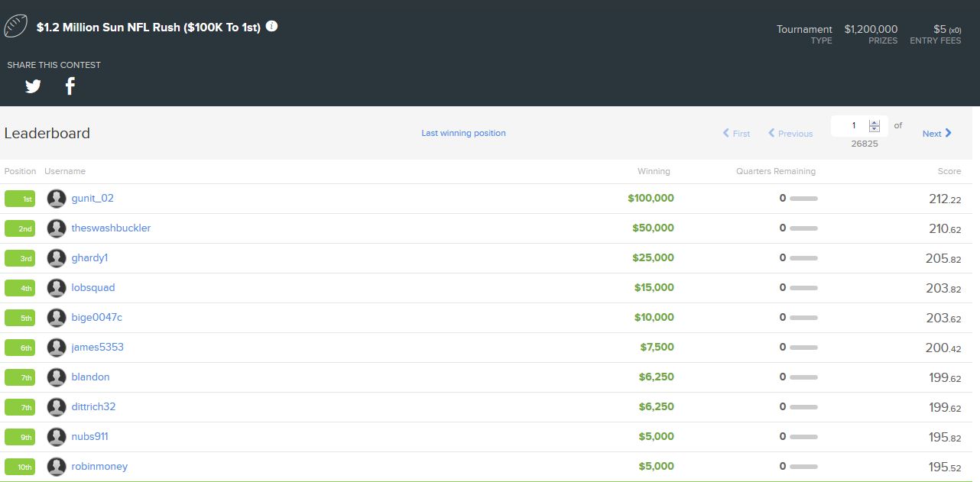
Task: Jump to Last winning position
Action: click(463, 133)
